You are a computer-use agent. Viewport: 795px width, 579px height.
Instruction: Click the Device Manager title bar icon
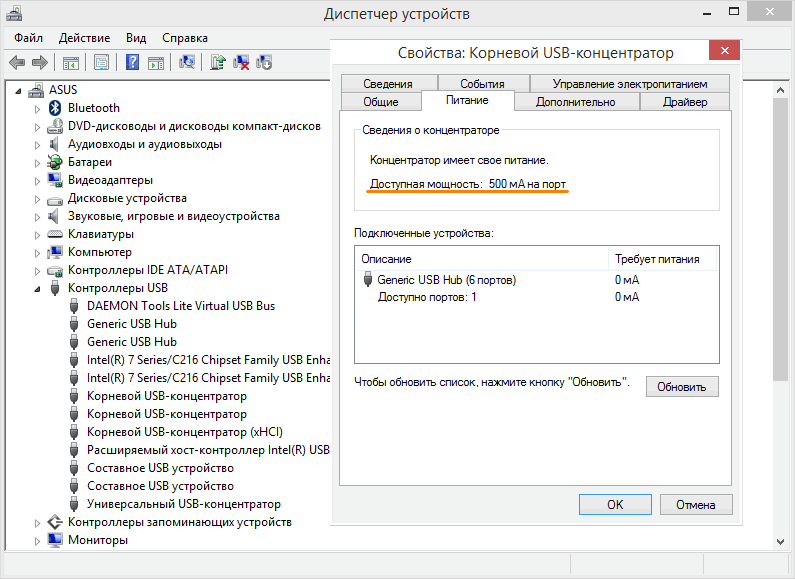(14, 13)
